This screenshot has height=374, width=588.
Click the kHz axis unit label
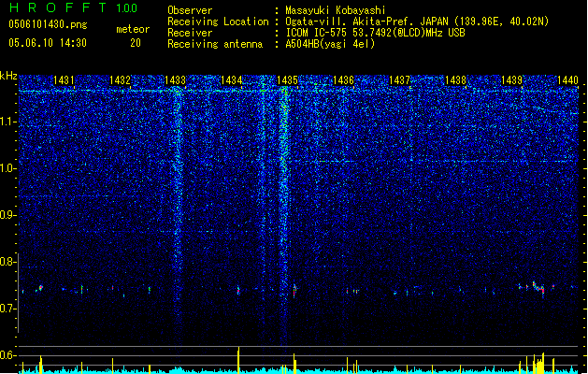click(x=8, y=76)
